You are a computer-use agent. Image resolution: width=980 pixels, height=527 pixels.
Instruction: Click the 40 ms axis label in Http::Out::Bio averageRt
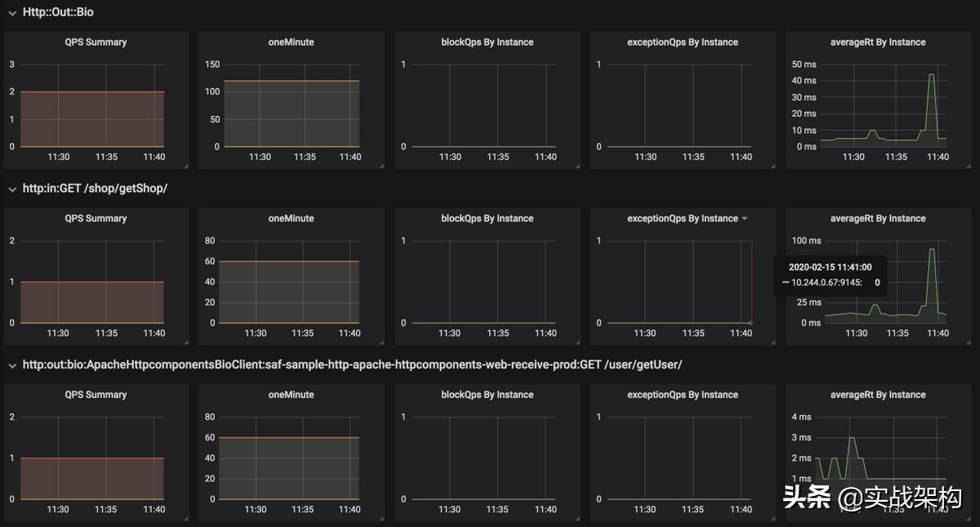804,81
